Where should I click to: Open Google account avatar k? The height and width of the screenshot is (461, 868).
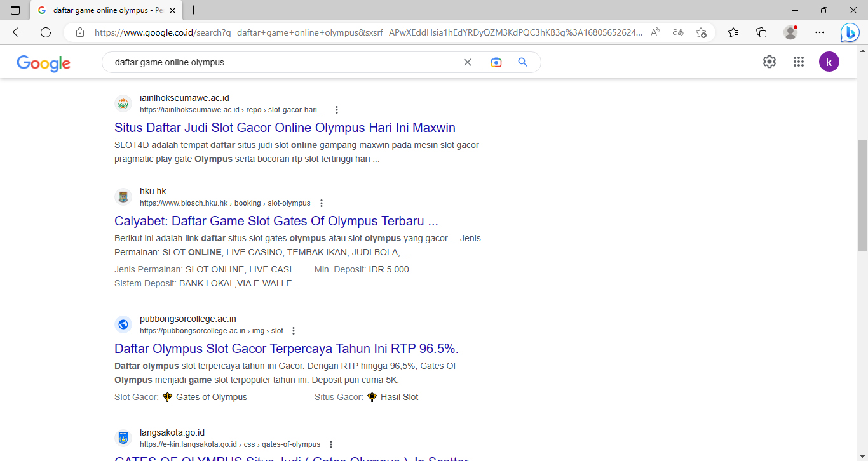point(829,62)
